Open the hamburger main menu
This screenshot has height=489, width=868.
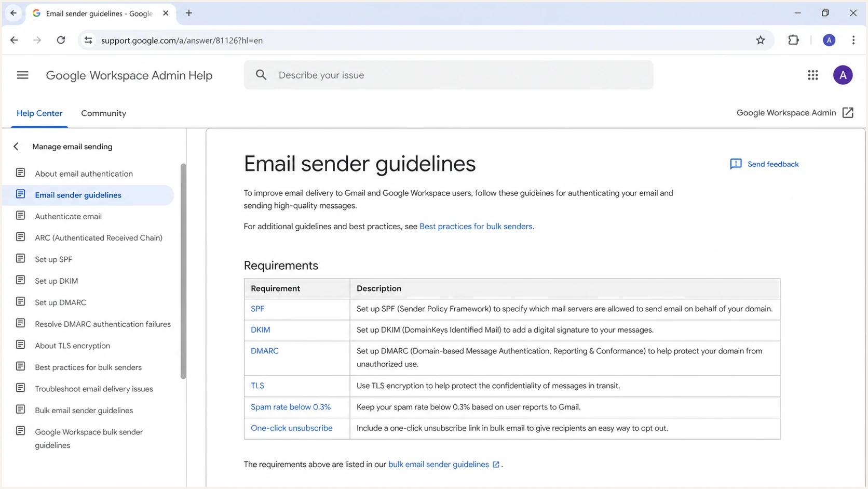(x=22, y=75)
